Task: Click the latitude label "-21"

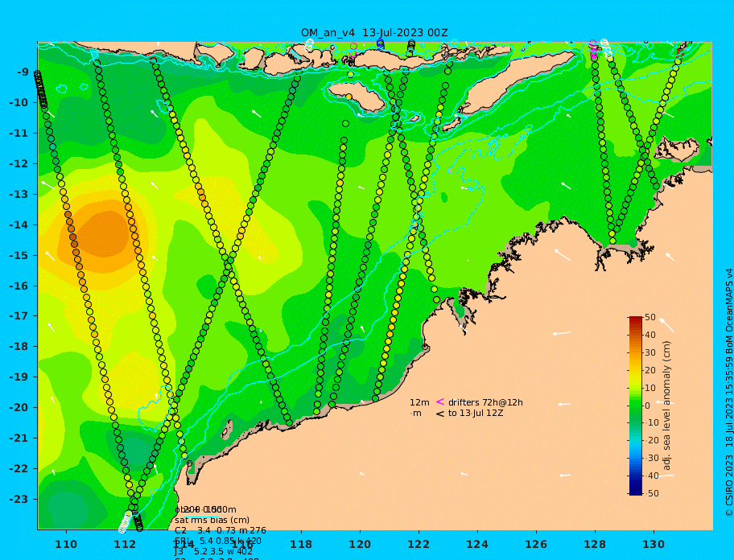Action: pos(19,439)
